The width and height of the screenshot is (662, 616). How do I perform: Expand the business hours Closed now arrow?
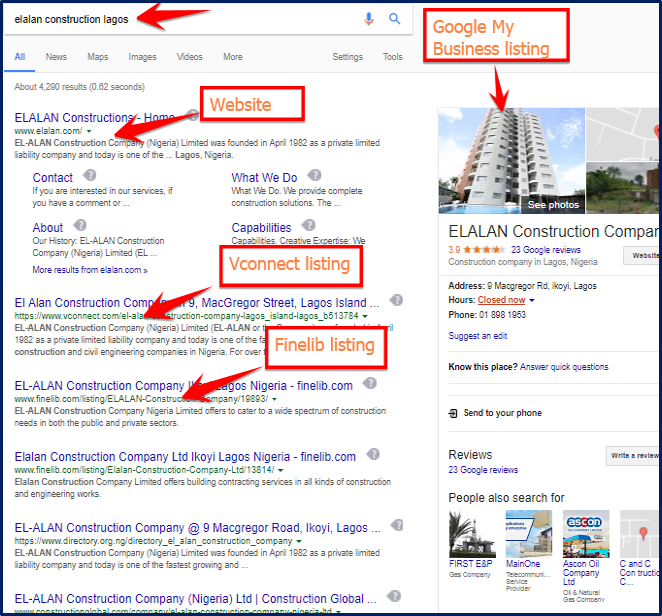click(x=532, y=300)
